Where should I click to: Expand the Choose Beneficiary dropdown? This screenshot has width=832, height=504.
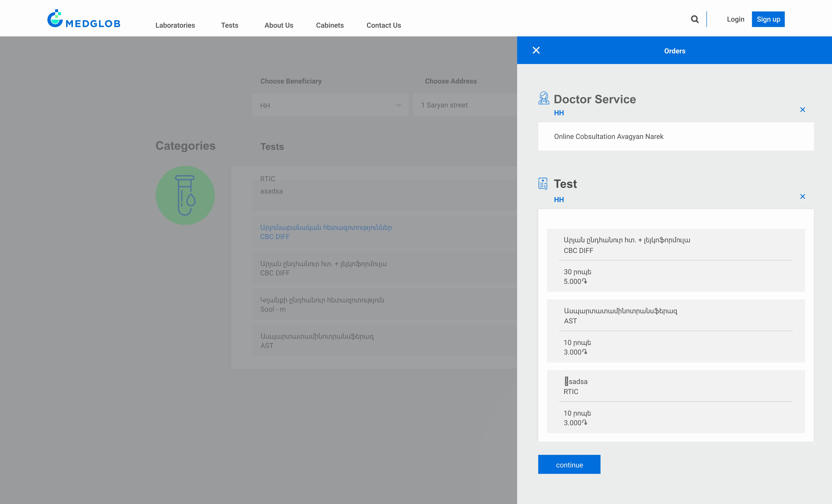point(330,106)
